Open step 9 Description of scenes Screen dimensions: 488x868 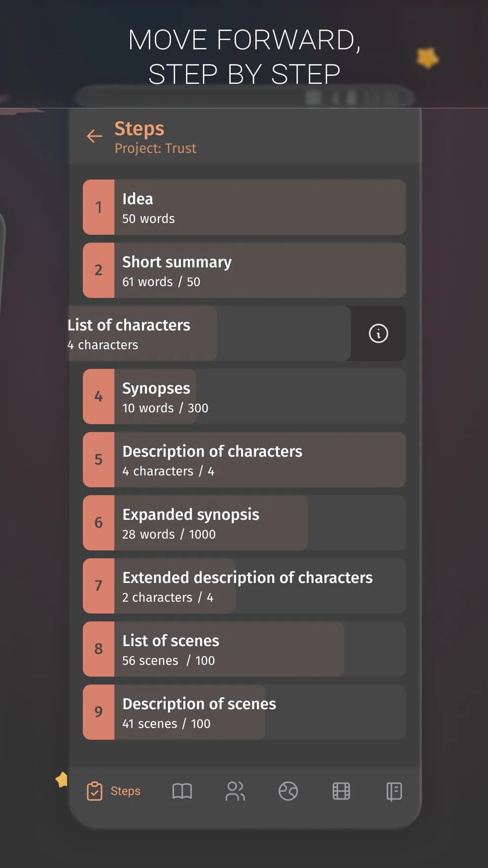point(244,712)
